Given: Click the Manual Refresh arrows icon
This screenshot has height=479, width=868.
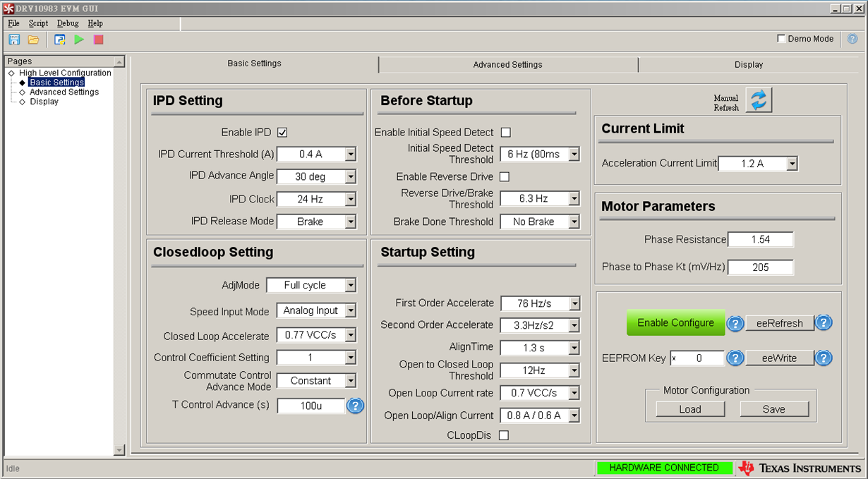Looking at the screenshot, I should [759, 100].
